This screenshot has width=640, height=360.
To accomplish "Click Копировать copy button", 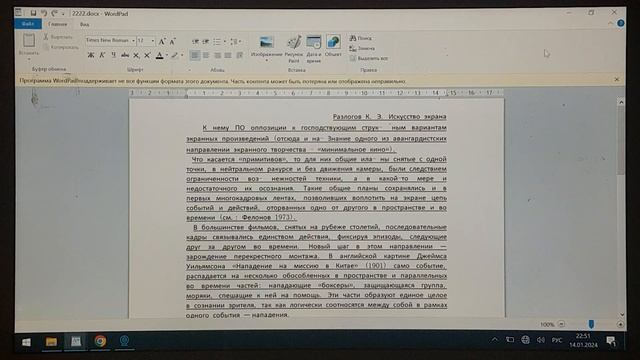I will click(60, 47).
